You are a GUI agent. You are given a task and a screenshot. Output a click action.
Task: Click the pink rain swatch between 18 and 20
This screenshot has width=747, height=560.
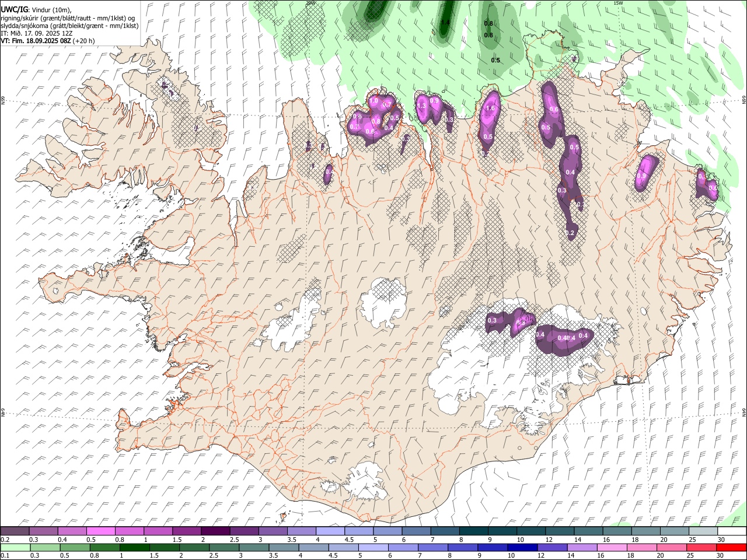pyautogui.click(x=641, y=547)
